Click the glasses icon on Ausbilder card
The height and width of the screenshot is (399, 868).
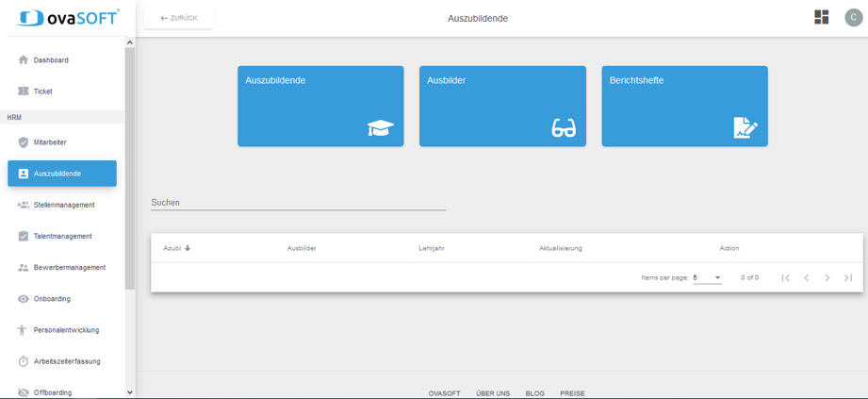(564, 128)
